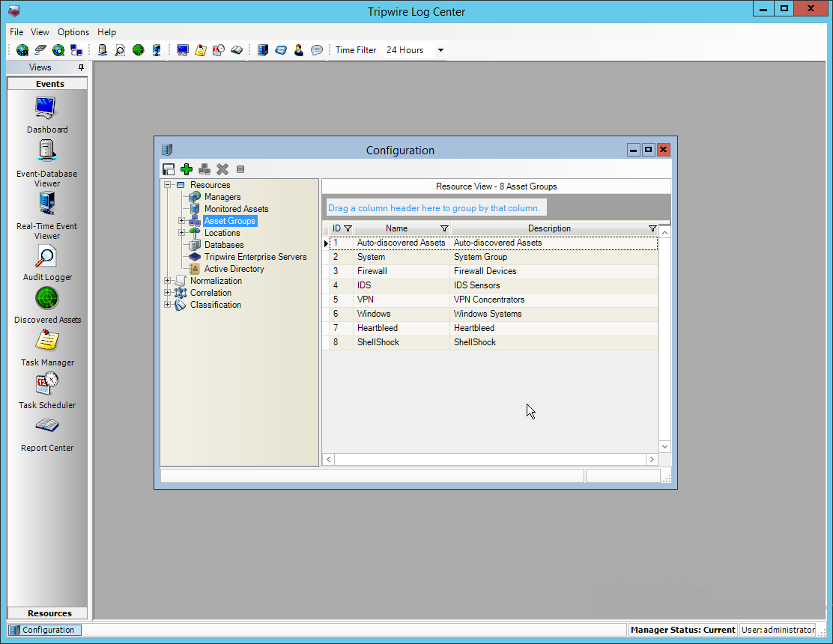This screenshot has width=833, height=644.
Task: Select Databases in the Resources tree
Action: click(x=224, y=245)
